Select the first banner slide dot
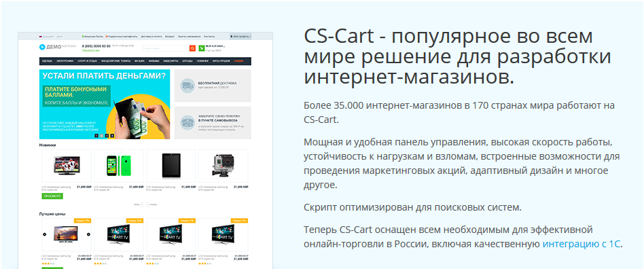This screenshot has height=269, width=644. click(x=96, y=135)
